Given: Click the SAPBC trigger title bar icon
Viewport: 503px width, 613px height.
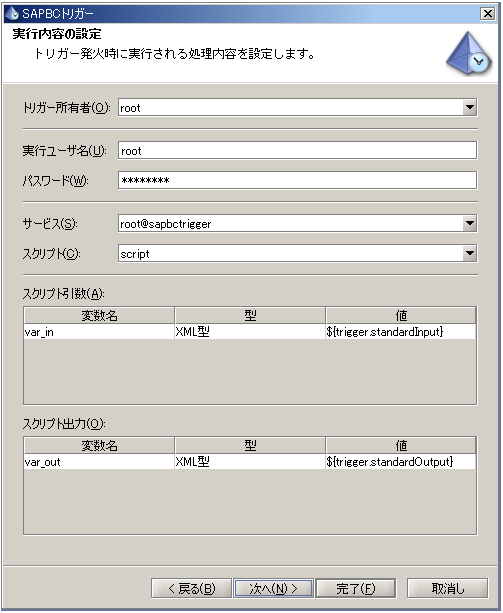Looking at the screenshot, I should [x=12, y=14].
